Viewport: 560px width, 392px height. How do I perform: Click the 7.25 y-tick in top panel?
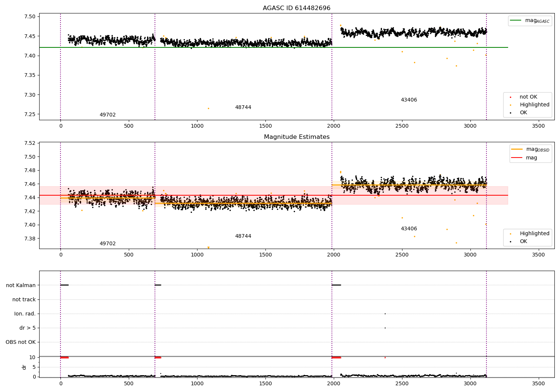tap(29, 115)
